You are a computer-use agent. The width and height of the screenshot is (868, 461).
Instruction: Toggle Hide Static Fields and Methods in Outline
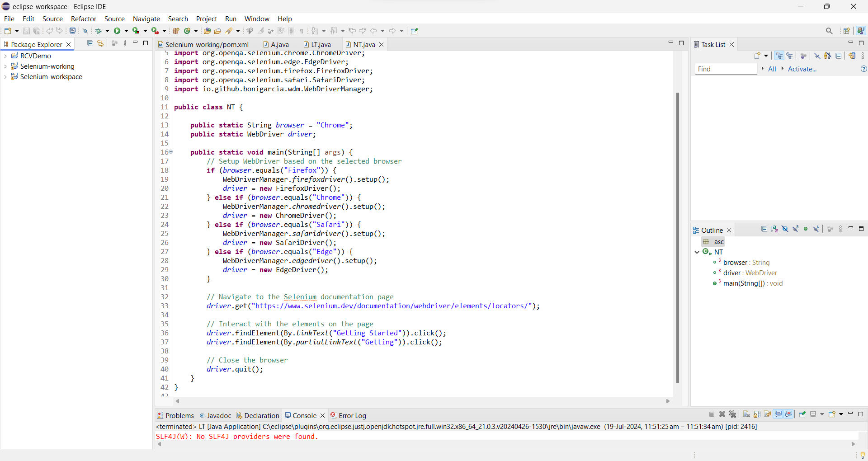point(796,229)
